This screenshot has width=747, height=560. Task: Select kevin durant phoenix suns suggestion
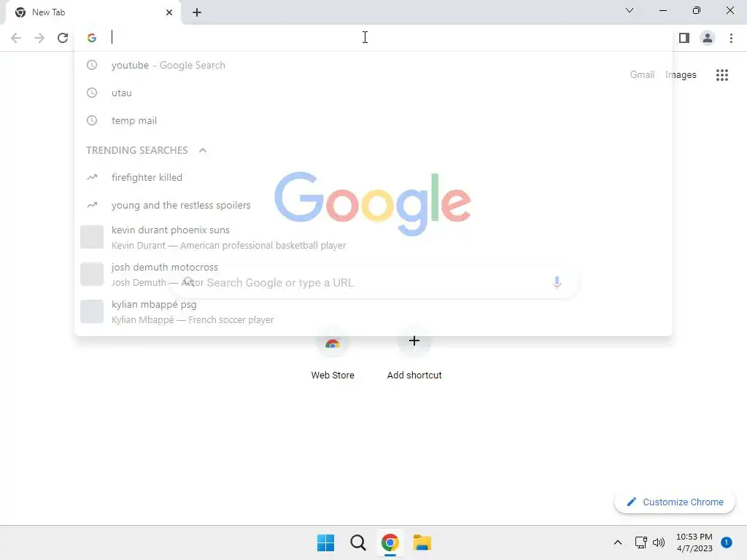coord(373,237)
